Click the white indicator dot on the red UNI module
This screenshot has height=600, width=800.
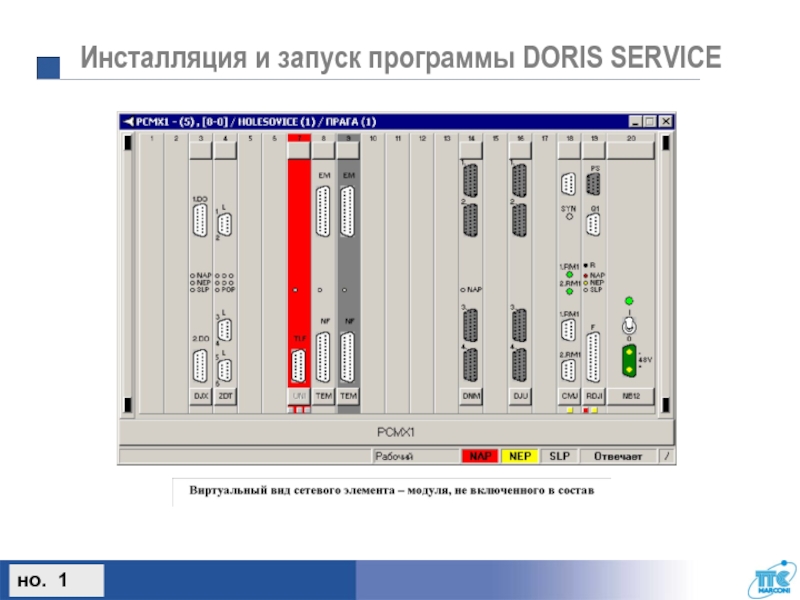[295, 290]
